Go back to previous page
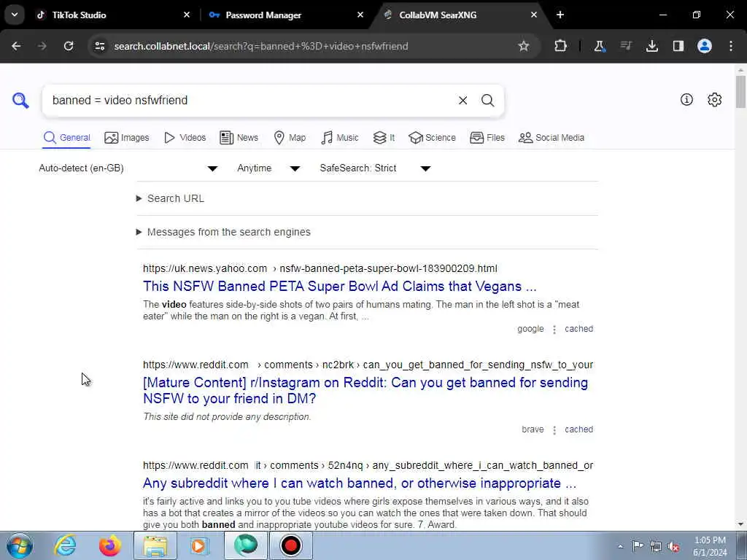 (16, 46)
